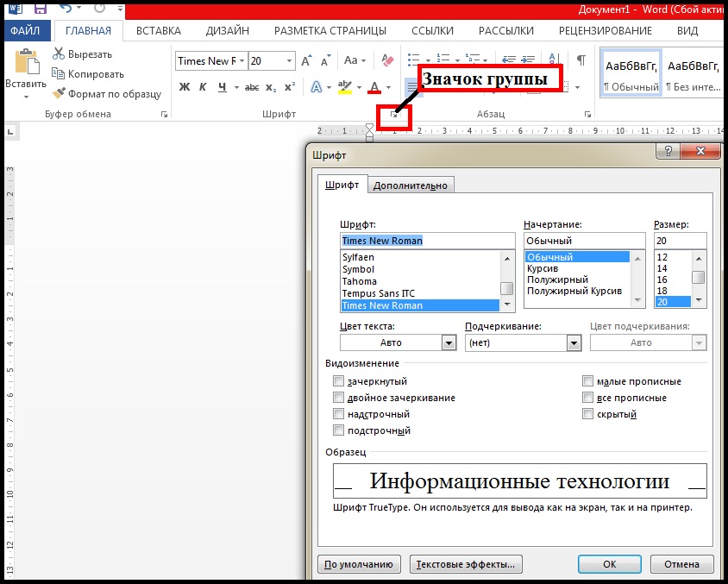728x584 pixels.
Task: Show paragraph marks with the ¶ icon
Action: pyautogui.click(x=581, y=60)
